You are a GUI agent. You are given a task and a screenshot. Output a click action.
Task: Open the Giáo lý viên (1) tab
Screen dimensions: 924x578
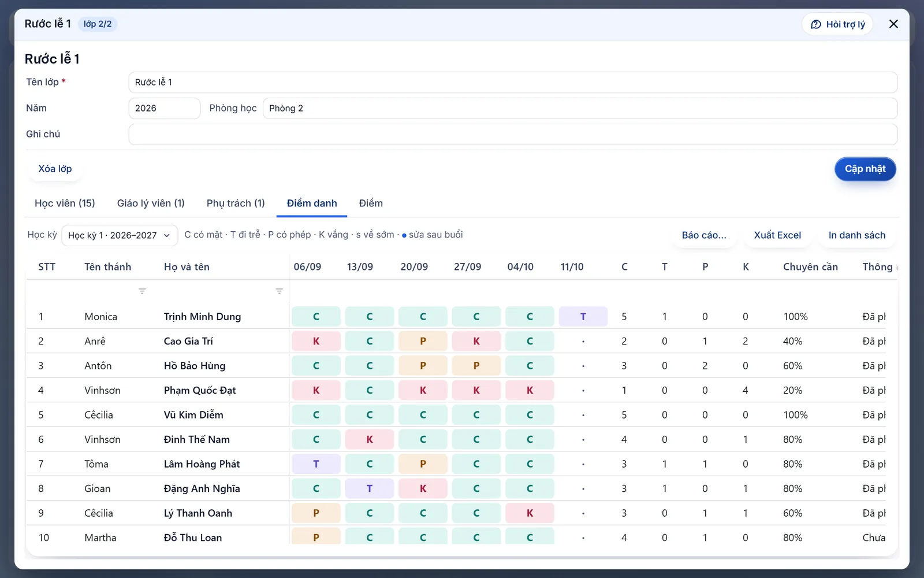151,203
